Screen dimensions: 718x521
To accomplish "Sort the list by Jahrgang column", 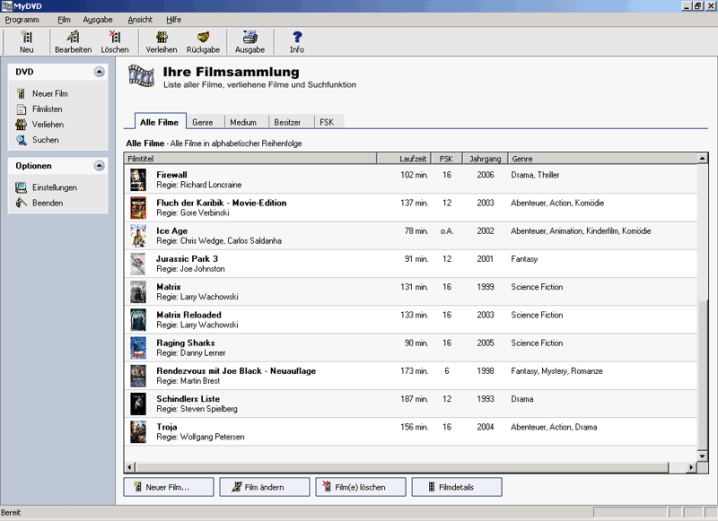I will [484, 158].
